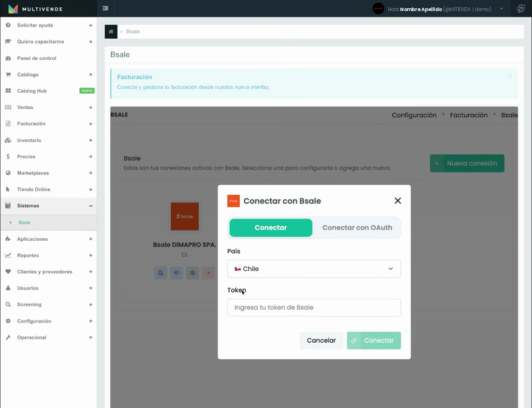This screenshot has width=532, height=408.
Task: Click the settings cog under Bsale DIMAPRO
Action: (x=192, y=273)
